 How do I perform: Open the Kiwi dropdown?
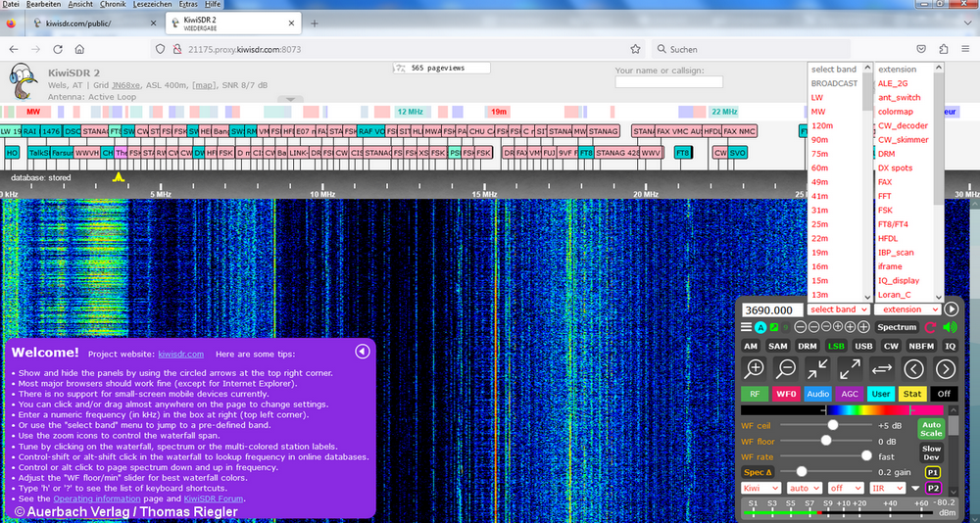(760, 488)
